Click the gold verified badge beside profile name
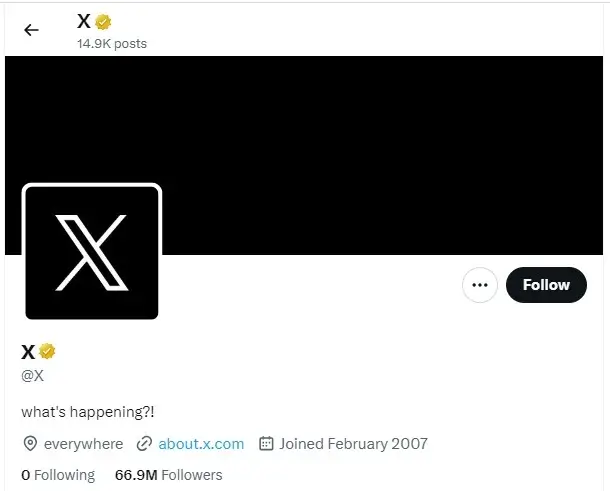 (x=47, y=351)
